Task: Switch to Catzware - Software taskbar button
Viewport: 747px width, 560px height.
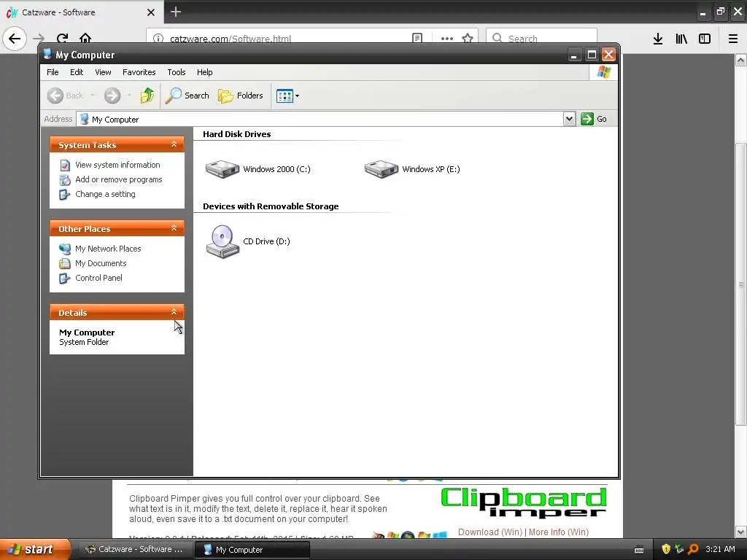Action: pos(135,549)
